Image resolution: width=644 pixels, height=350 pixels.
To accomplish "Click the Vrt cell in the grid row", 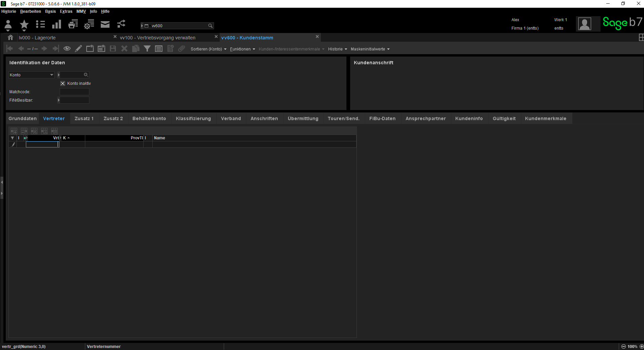I will (x=42, y=144).
